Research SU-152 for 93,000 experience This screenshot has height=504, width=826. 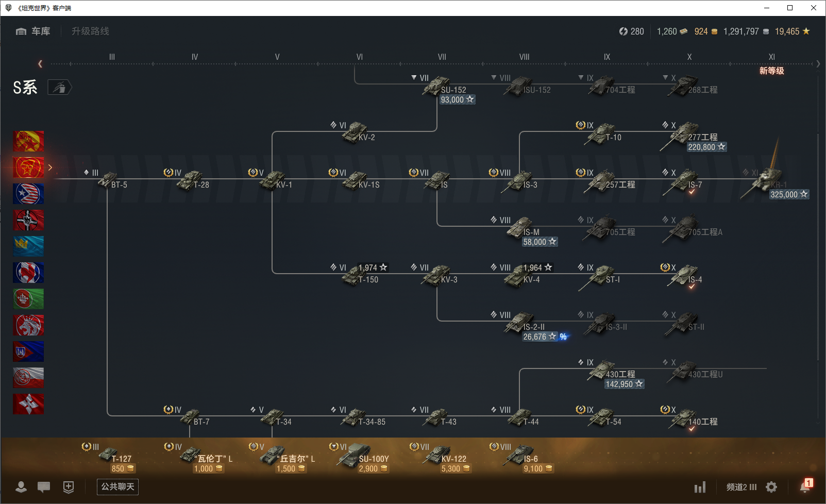point(457,100)
